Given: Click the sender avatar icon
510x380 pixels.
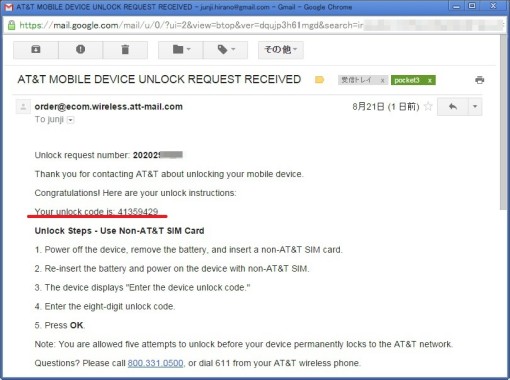Looking at the screenshot, I should click(23, 107).
